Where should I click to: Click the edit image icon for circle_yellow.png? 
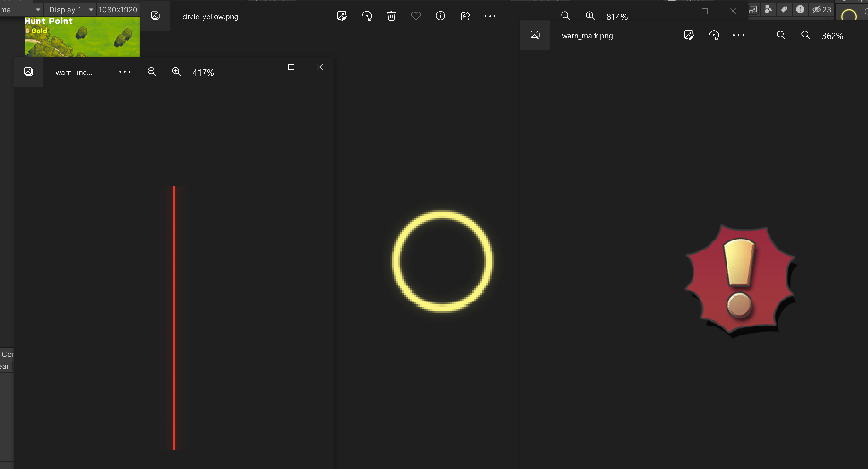(342, 16)
